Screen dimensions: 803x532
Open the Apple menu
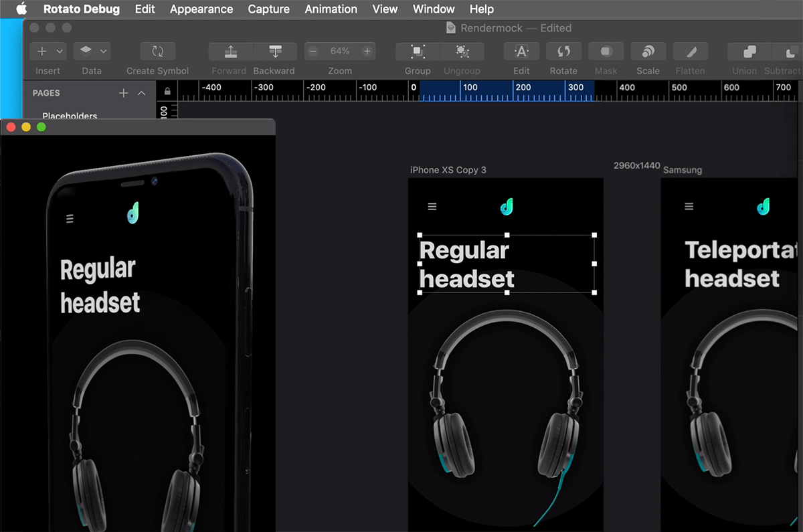[x=21, y=9]
